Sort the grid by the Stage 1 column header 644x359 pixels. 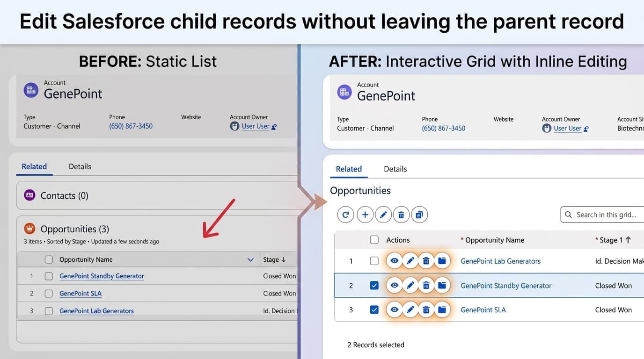[613, 240]
